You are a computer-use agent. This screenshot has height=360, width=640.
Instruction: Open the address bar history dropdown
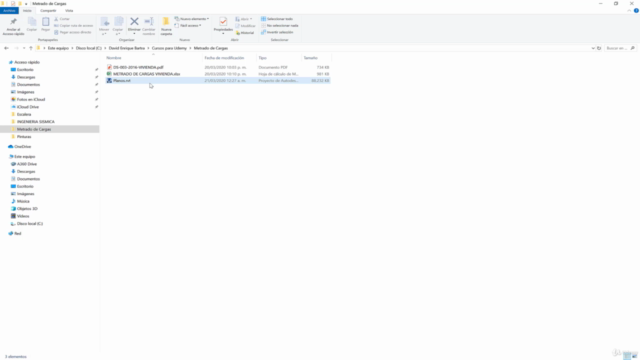tap(593, 48)
